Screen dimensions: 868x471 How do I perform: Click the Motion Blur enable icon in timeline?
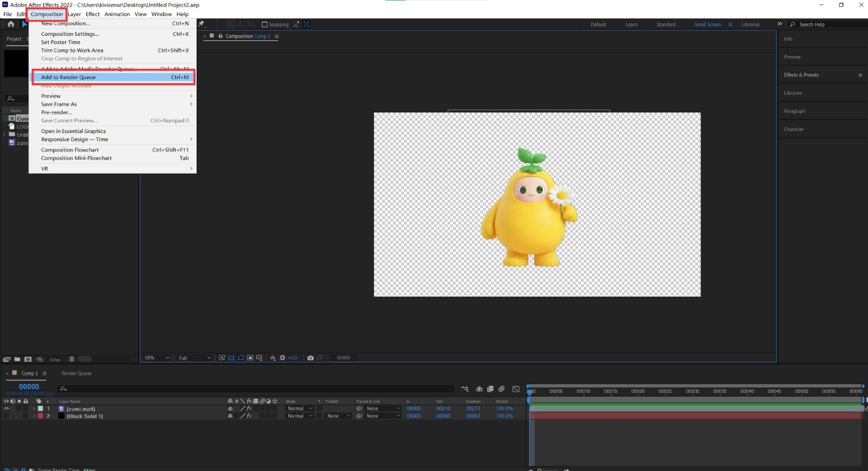(x=501, y=389)
